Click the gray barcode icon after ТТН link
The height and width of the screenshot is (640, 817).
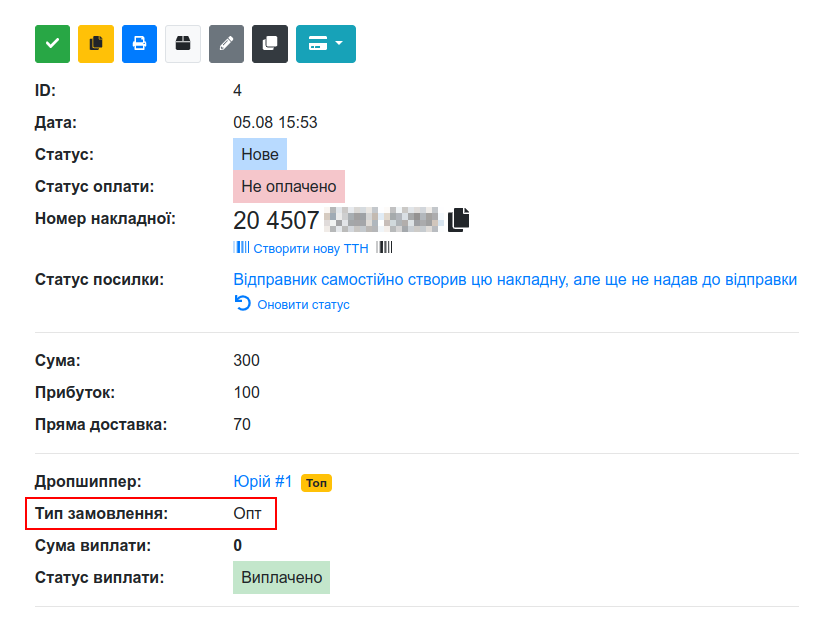[385, 247]
